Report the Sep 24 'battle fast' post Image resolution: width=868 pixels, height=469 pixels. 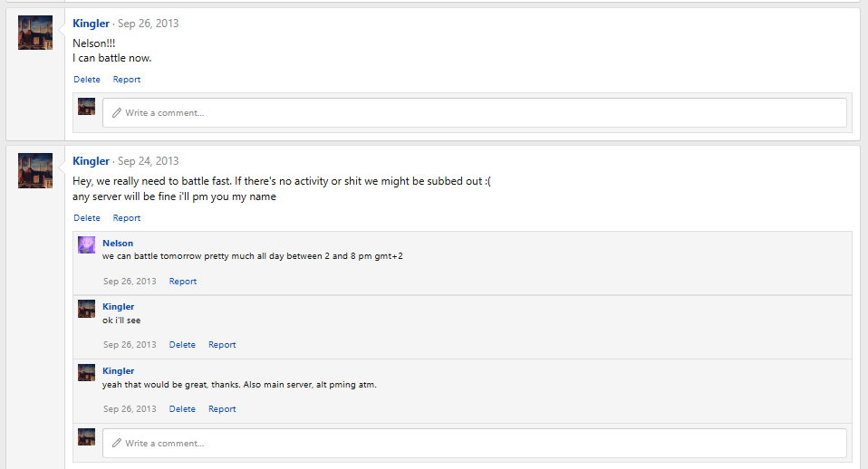[127, 218]
